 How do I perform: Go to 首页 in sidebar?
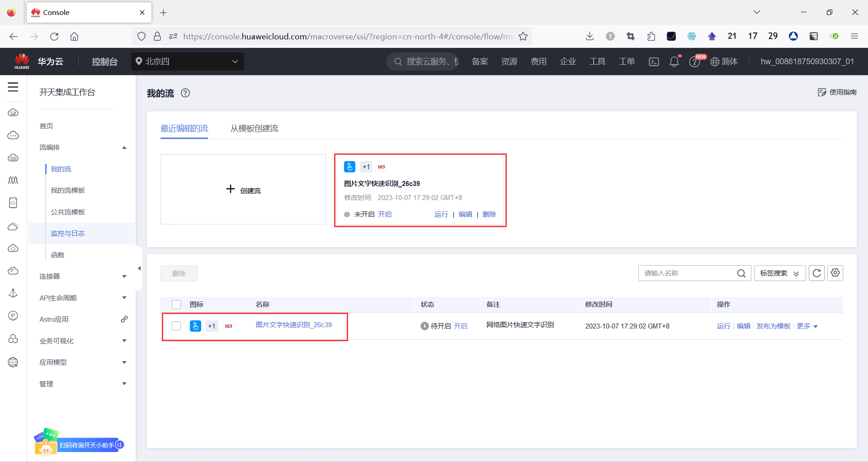click(47, 126)
